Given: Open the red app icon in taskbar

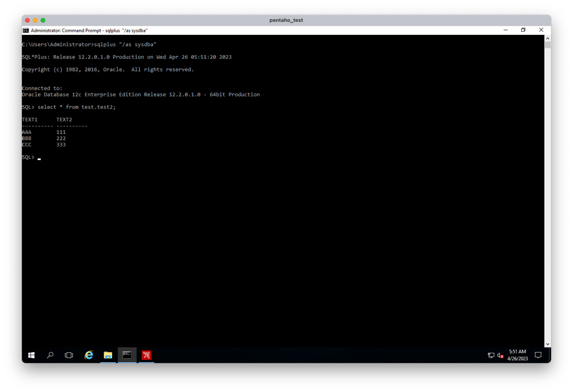Looking at the screenshot, I should click(x=146, y=355).
